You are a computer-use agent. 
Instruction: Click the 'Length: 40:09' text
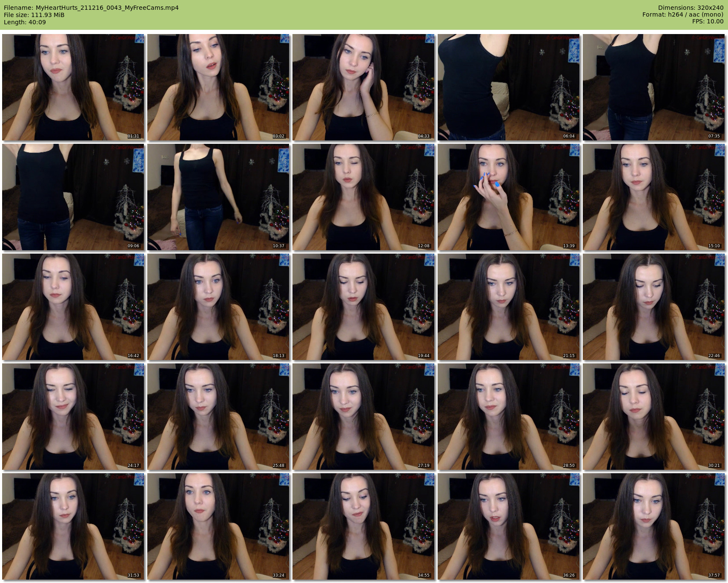click(x=25, y=22)
